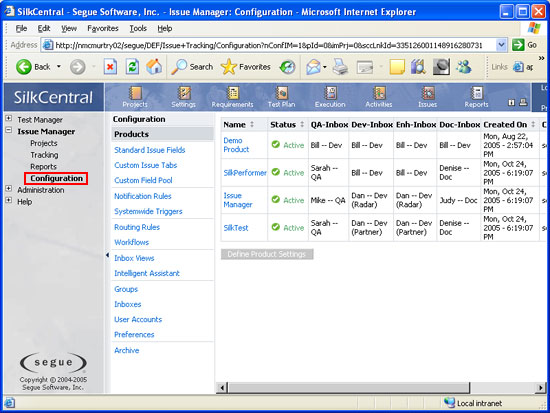Click the small bookmark icon beside print icon
The height and width of the screenshot is (413, 550).
pos(511,102)
